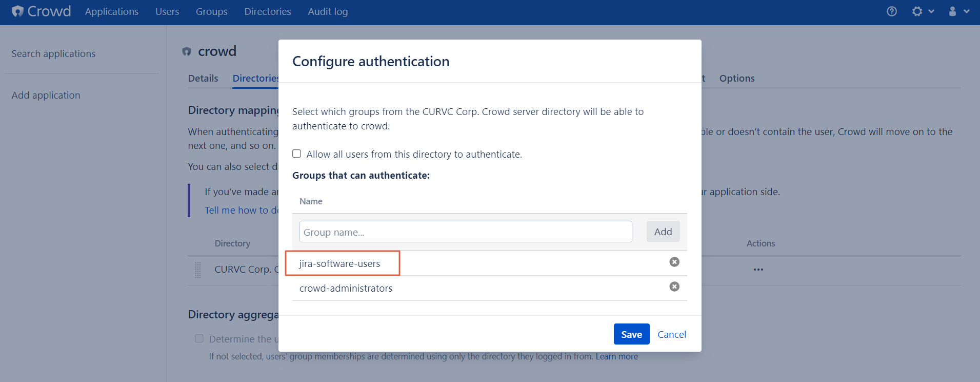Screen dimensions: 980x382
Task: Grab the drag handle for CURVC Corp row
Action: point(198,270)
